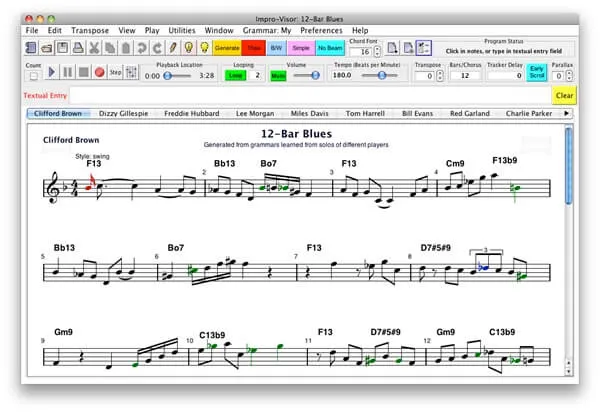Click the Chord Font size stepper
This screenshot has height=413, width=600.
[376, 51]
